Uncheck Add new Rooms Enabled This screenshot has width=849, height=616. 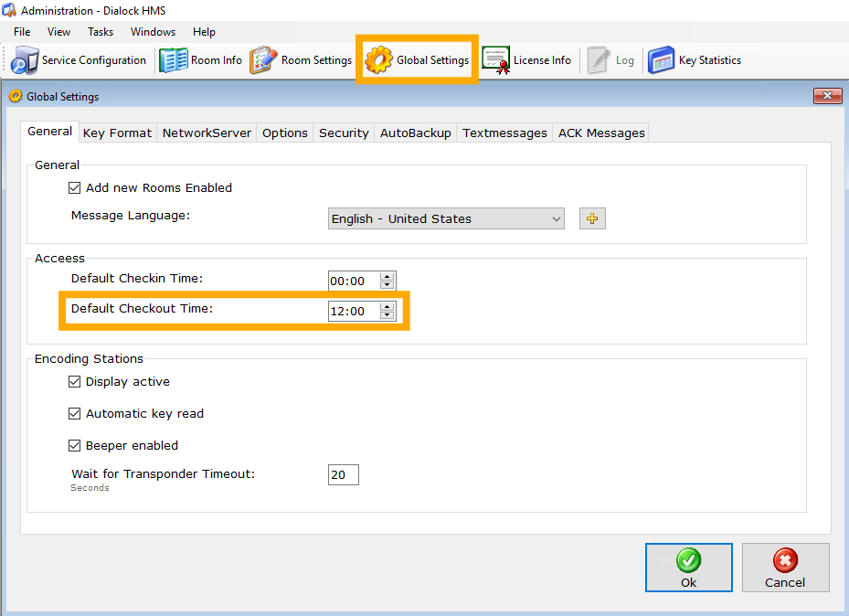(75, 188)
